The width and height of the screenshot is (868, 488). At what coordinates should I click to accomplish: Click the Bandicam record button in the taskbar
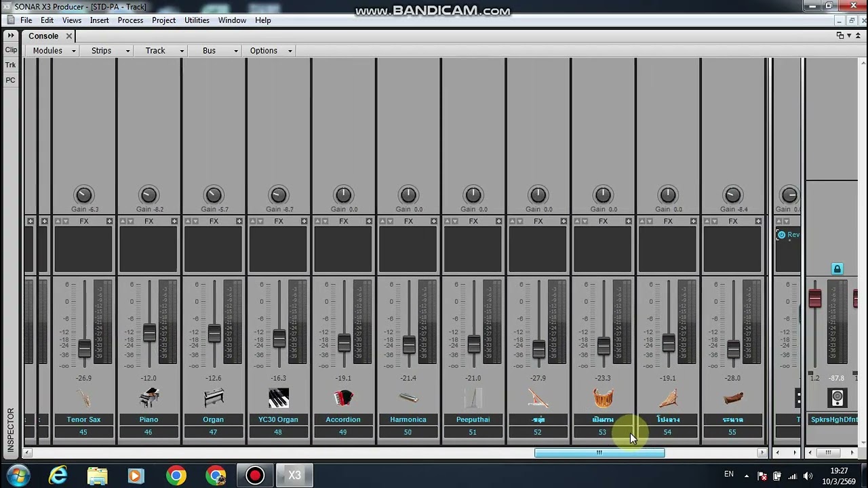(255, 476)
